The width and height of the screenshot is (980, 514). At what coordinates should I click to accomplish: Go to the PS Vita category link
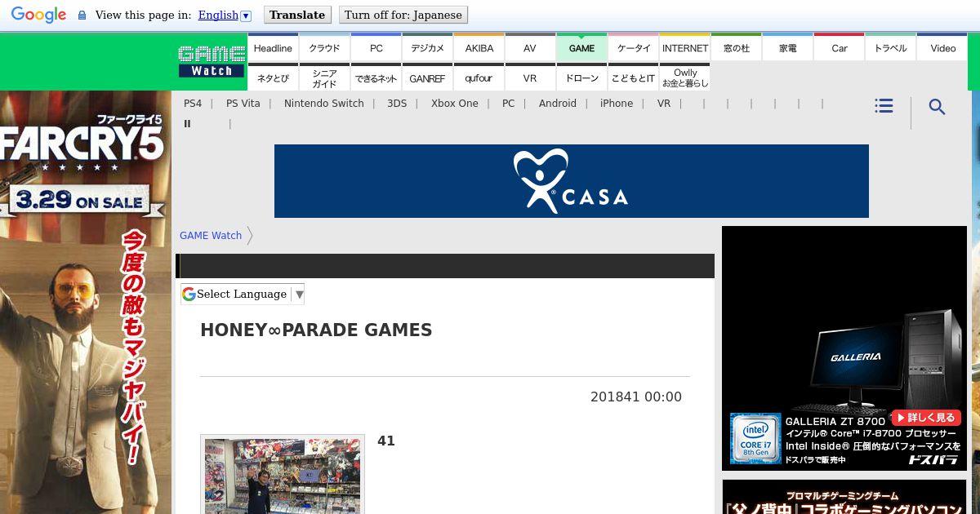(243, 104)
